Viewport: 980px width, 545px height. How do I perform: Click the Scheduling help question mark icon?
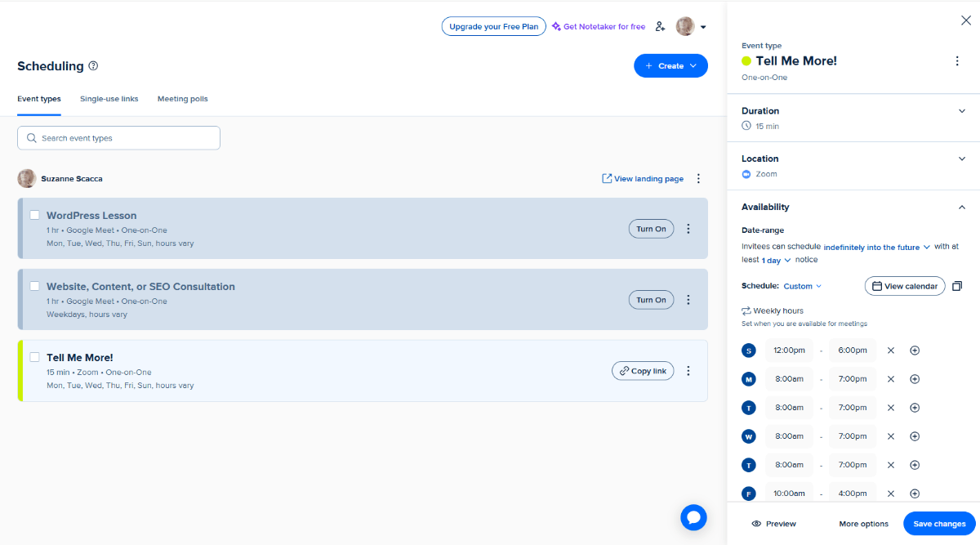(x=93, y=66)
